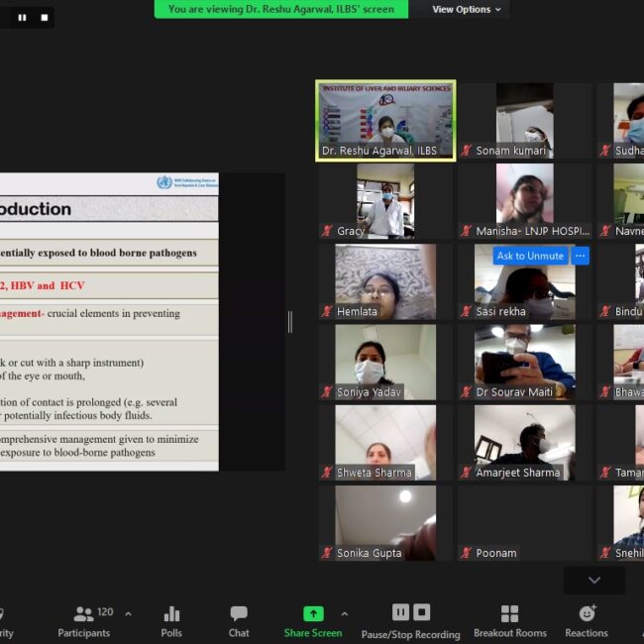The width and height of the screenshot is (644, 644).
Task: Click the green 'You are viewing' screen banner
Action: point(280,9)
